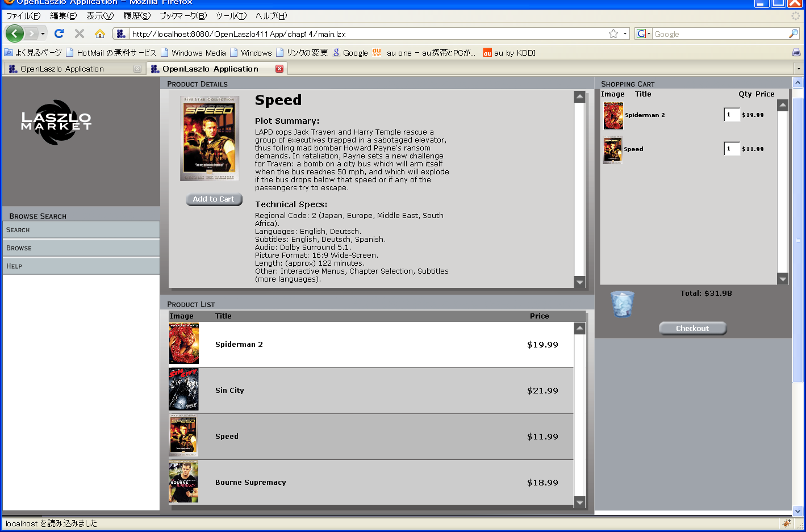
Task: Click the trash can icon under cart
Action: [x=622, y=304]
